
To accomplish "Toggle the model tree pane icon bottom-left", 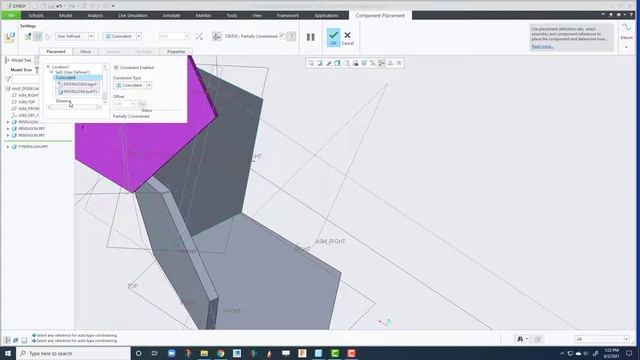I will (7, 340).
